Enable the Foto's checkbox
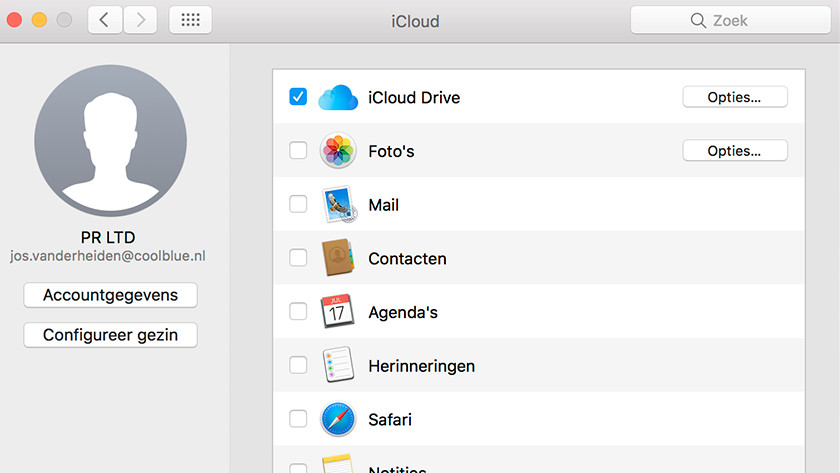The image size is (840, 473). coord(298,150)
